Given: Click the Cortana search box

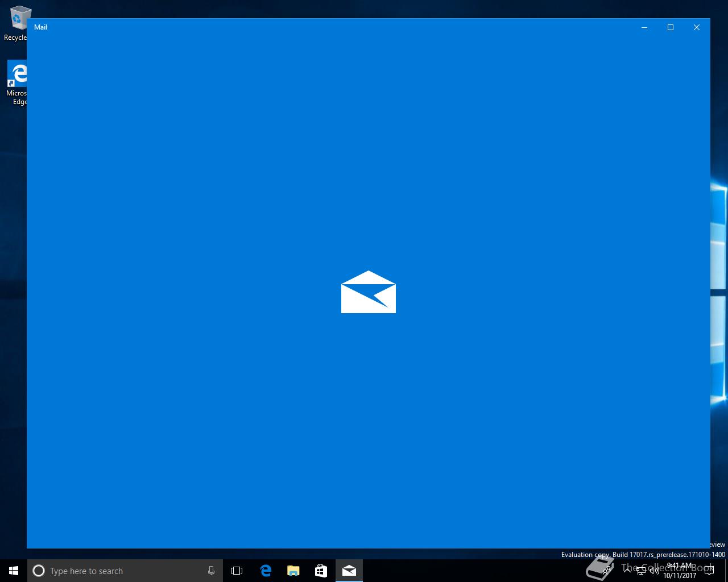Looking at the screenshot, I should pyautogui.click(x=125, y=571).
